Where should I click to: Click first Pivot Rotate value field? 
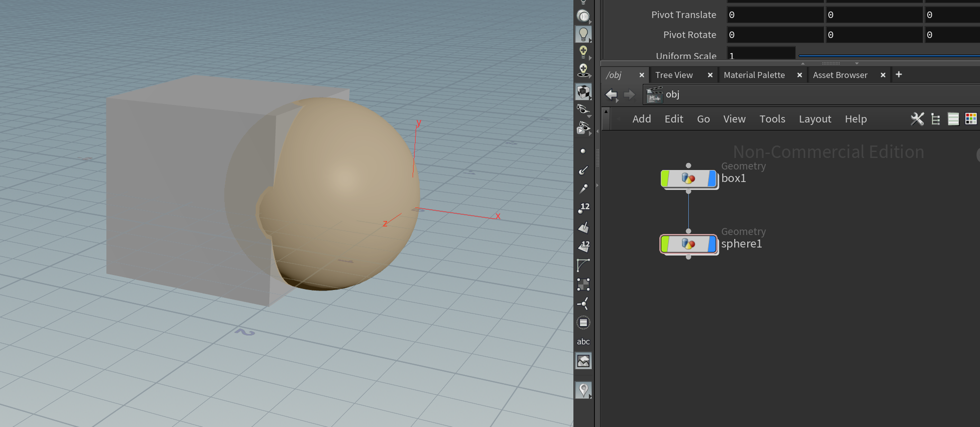click(775, 35)
